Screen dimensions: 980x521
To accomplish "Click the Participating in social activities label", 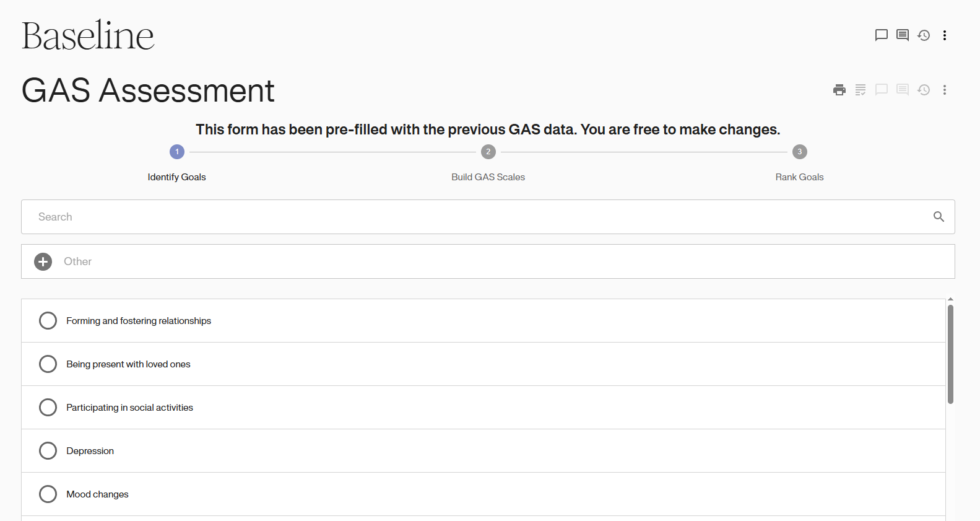I will [x=129, y=408].
